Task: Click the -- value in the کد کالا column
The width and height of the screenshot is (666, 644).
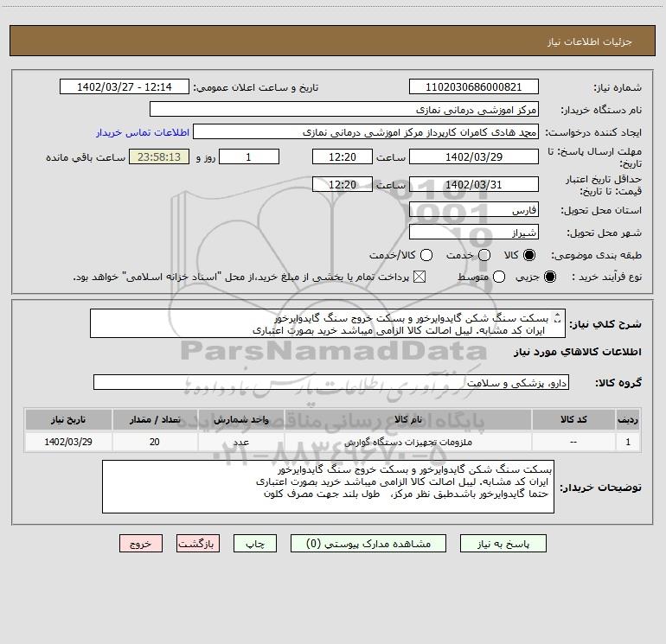Action: pyautogui.click(x=573, y=442)
